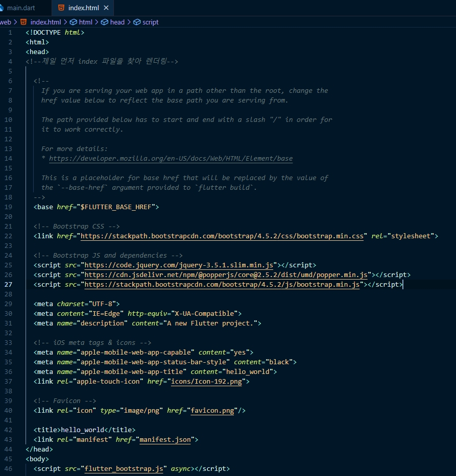Click "A new Flutter project." description text
The height and width of the screenshot is (476, 456).
pos(210,323)
